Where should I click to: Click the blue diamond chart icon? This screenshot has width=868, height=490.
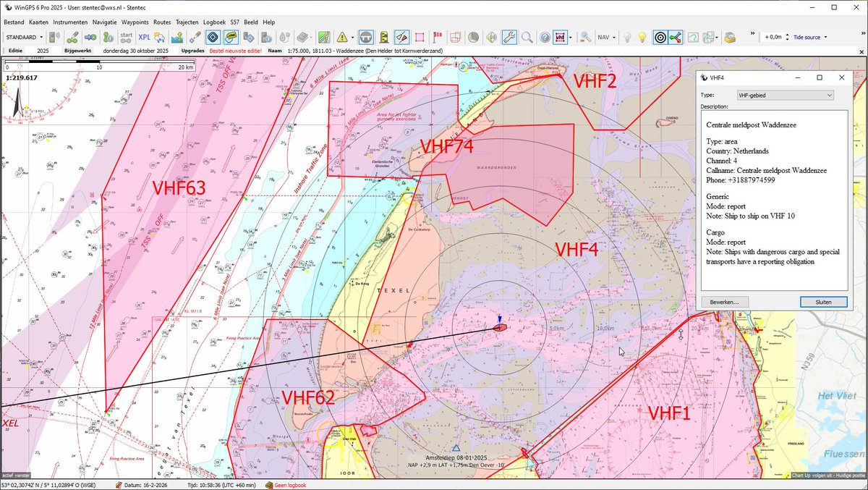tap(213, 37)
